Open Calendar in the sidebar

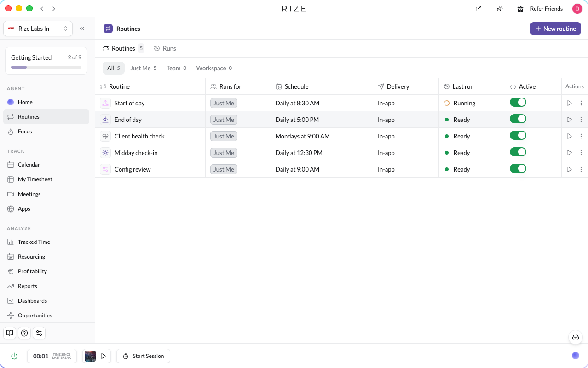46,165
